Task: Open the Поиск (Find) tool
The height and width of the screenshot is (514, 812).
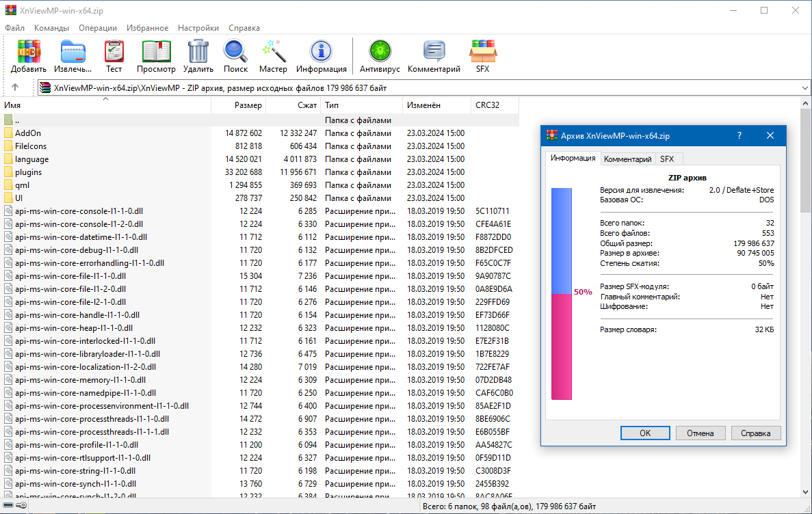Action: click(x=235, y=52)
